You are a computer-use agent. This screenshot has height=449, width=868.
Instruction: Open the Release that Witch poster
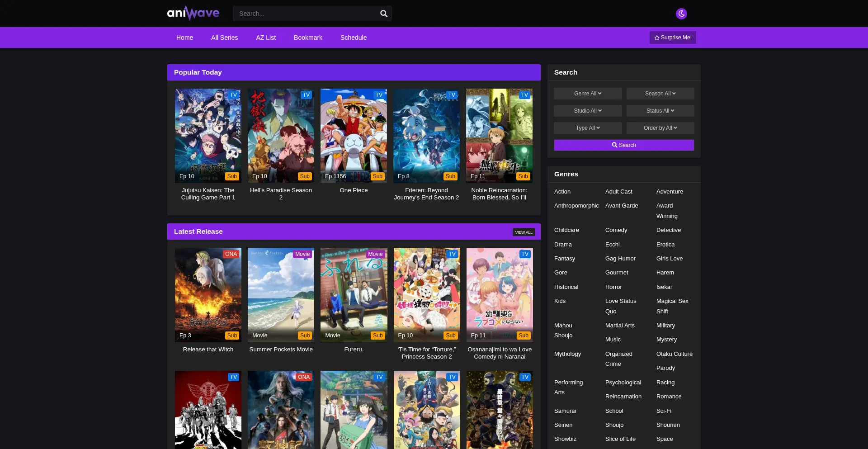pos(208,295)
